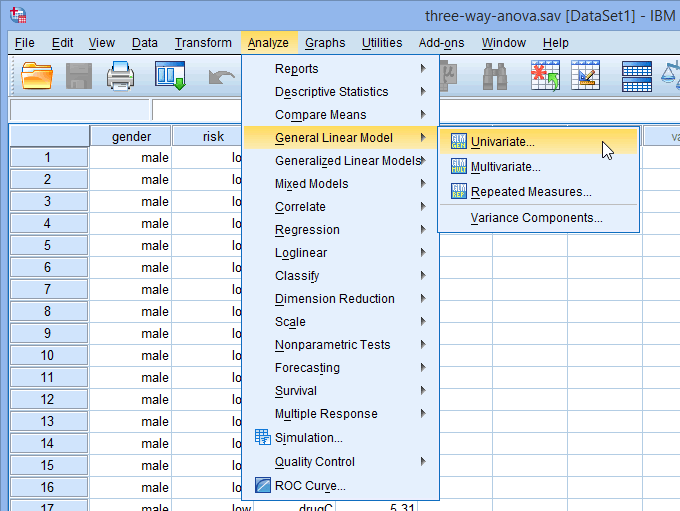The height and width of the screenshot is (511, 680).
Task: Click the Save floppy disk icon
Action: click(78, 76)
